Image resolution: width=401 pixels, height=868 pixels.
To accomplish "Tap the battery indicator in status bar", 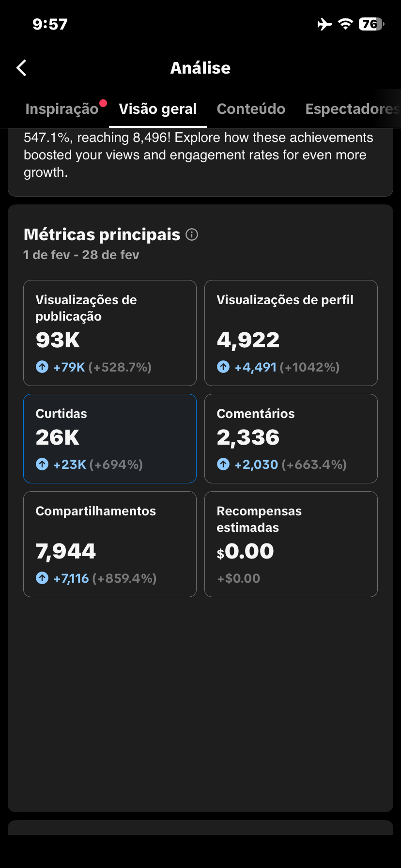I will tap(371, 24).
